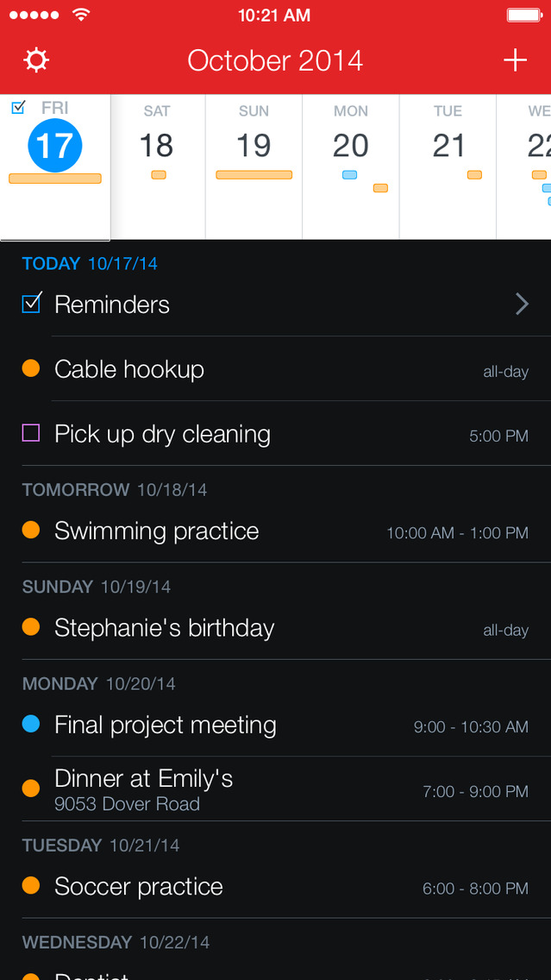Tap the plus icon to add event
The width and height of the screenshot is (551, 980).
pos(515,60)
